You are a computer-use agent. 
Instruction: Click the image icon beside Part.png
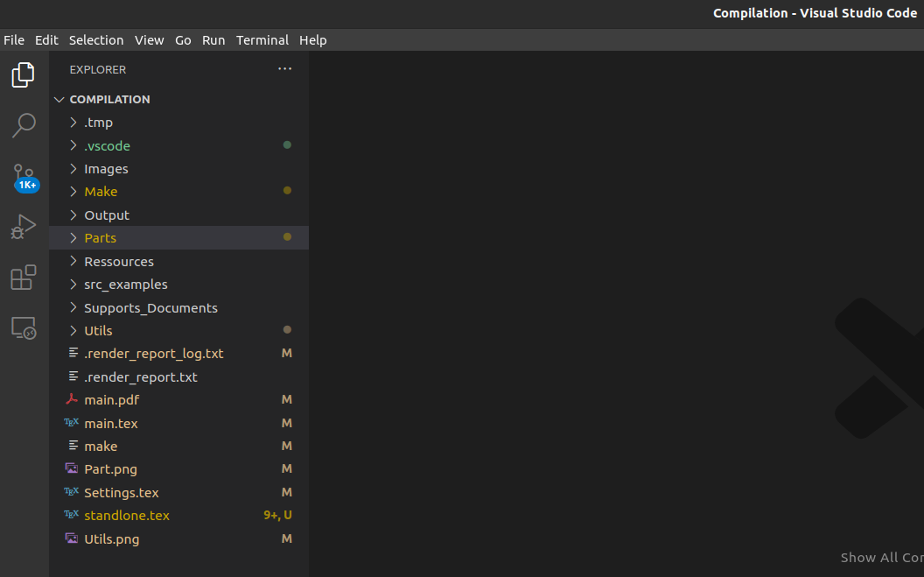tap(71, 468)
